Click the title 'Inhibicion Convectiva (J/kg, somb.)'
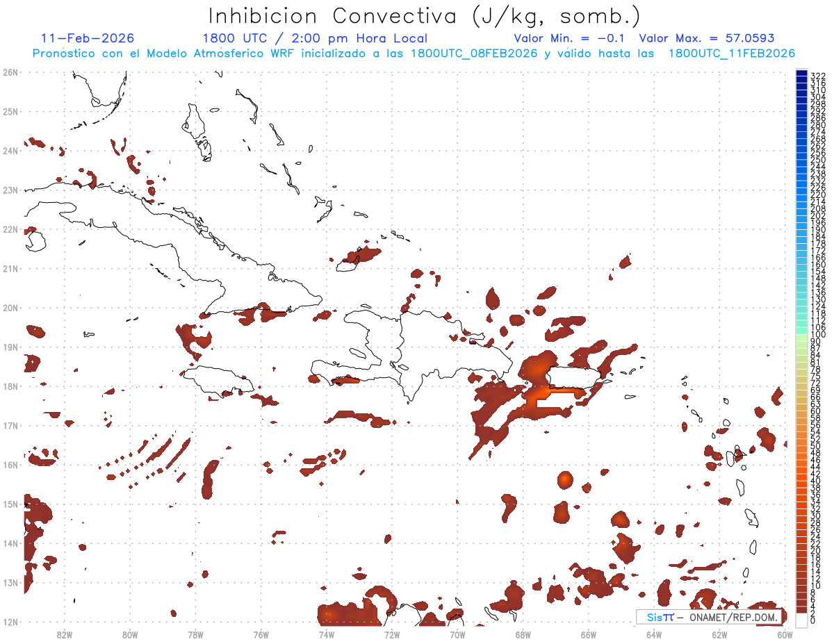 [425, 17]
